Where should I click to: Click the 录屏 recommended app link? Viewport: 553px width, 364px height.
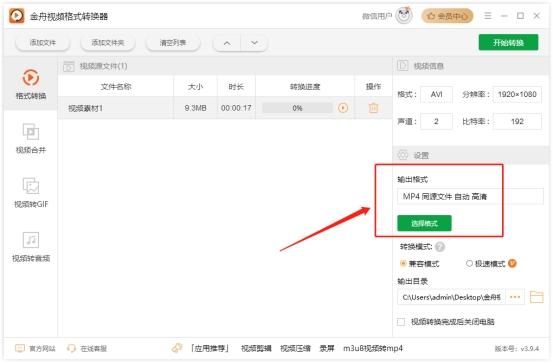327,348
